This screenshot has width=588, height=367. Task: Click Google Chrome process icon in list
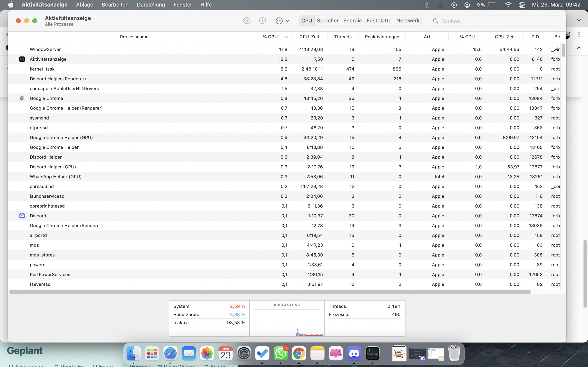(22, 98)
